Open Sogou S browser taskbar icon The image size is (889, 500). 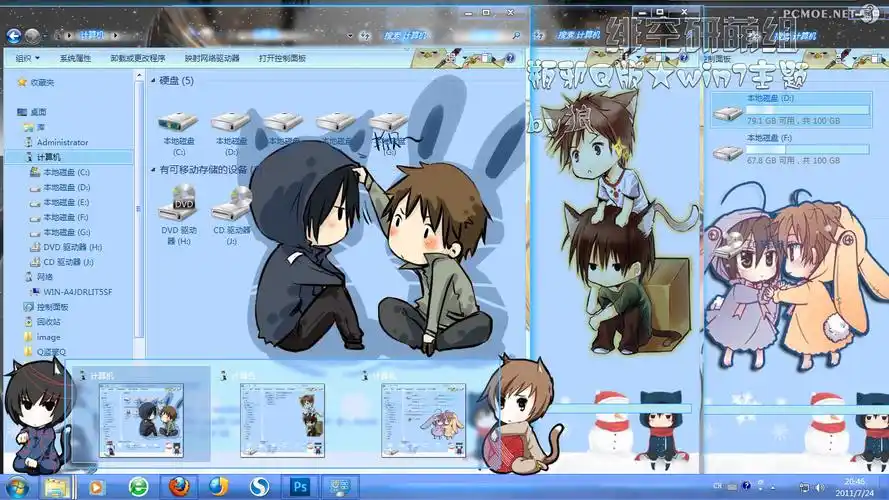[259, 487]
